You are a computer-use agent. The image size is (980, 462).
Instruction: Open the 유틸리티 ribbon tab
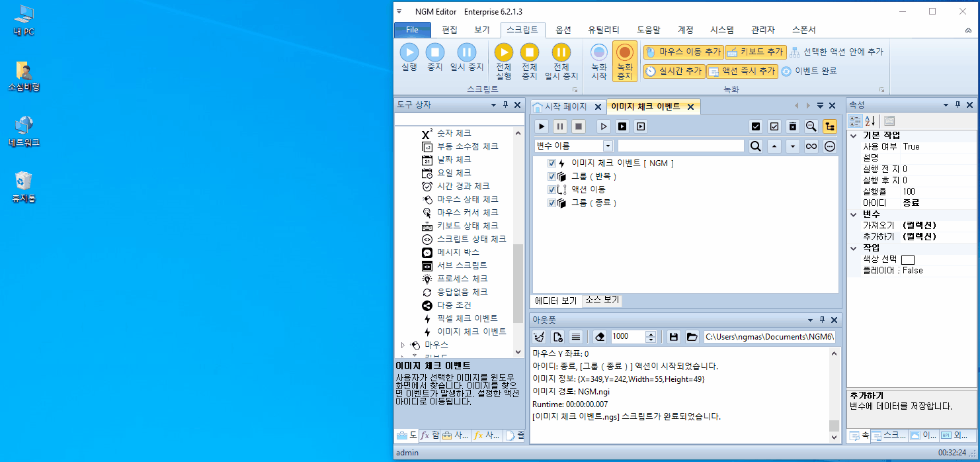604,30
